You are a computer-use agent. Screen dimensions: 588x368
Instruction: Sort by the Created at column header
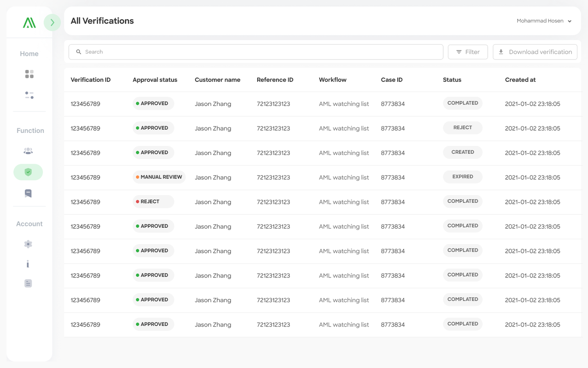tap(520, 80)
